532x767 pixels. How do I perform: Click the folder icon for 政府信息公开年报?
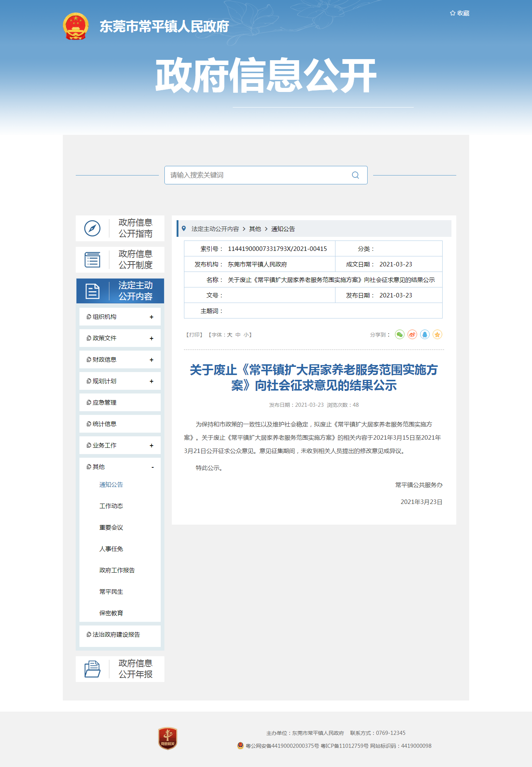coord(92,669)
